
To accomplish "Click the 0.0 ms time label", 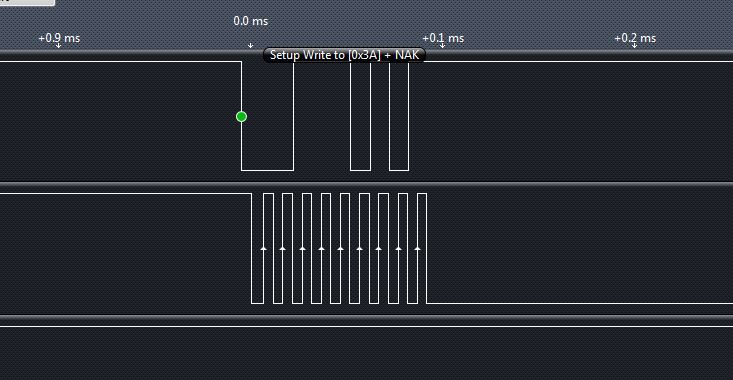I will (251, 21).
